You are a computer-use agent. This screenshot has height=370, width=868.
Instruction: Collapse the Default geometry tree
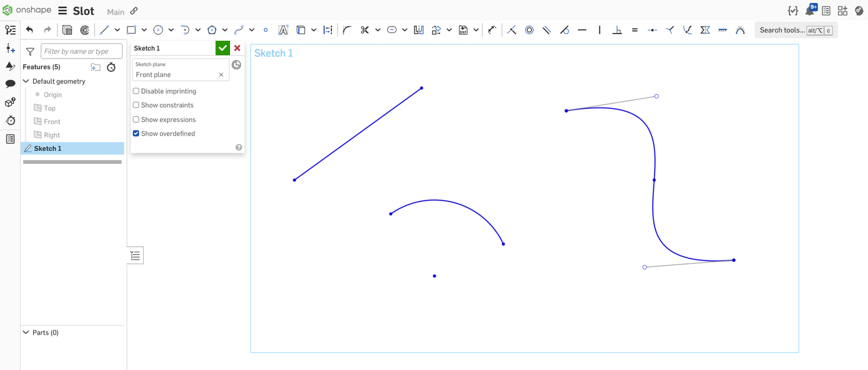[26, 81]
